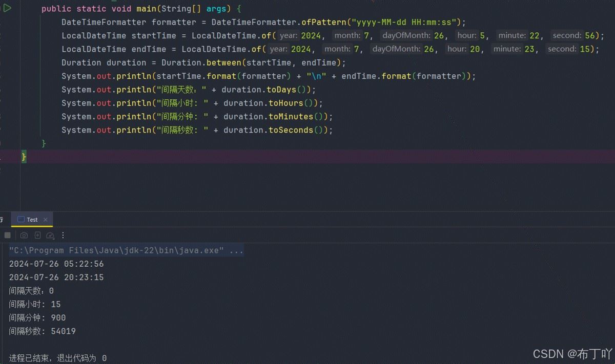Click the process finished exit code line
The image size is (615, 364).
(58, 358)
